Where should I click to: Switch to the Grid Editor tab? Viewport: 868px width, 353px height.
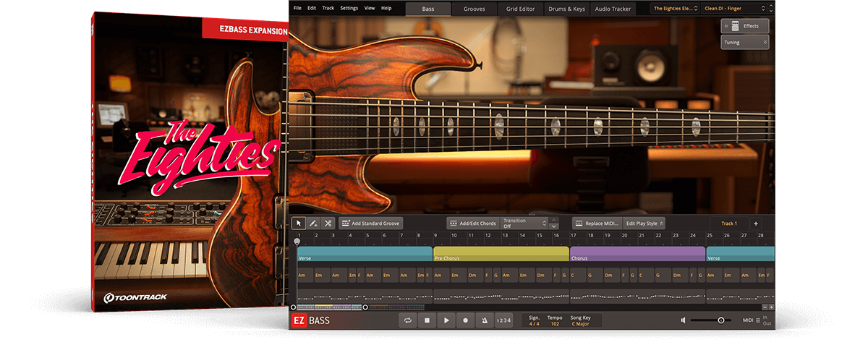click(520, 9)
